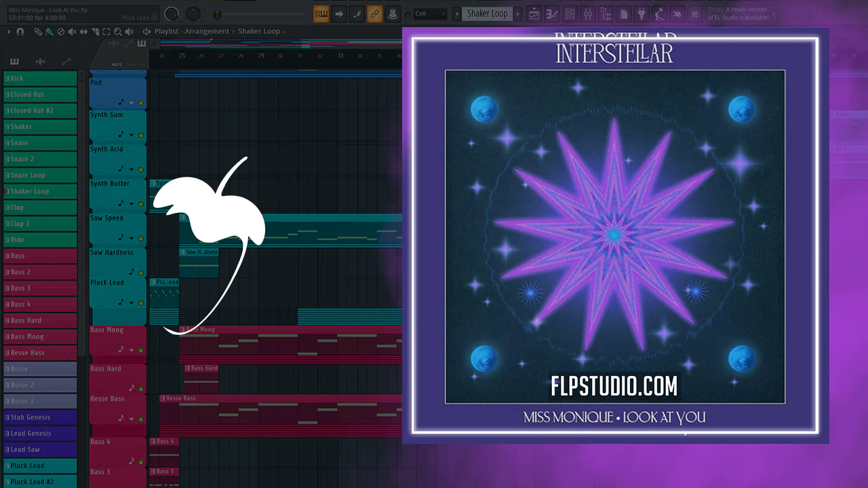Select the Lead Saw pattern
Screen dimensions: 868x488
point(40,449)
